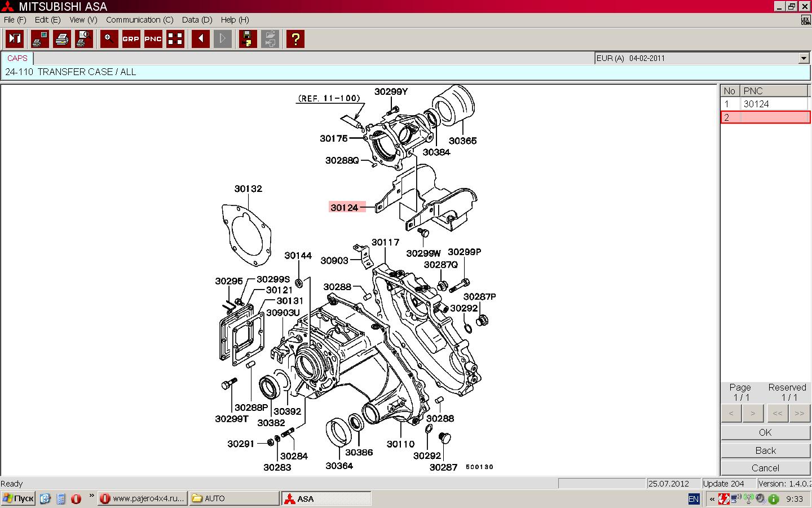Open the Data (D) menu
Screen dimensions: 812x508
click(x=197, y=20)
